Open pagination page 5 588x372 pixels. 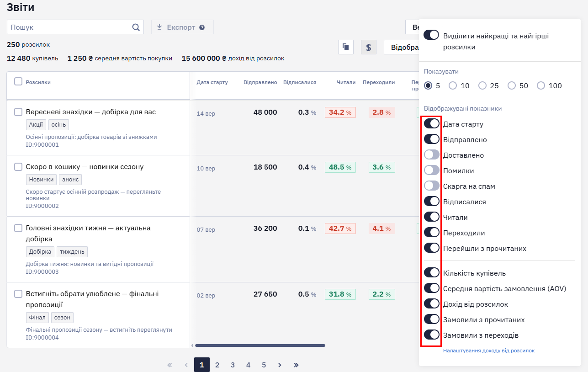pyautogui.click(x=264, y=365)
